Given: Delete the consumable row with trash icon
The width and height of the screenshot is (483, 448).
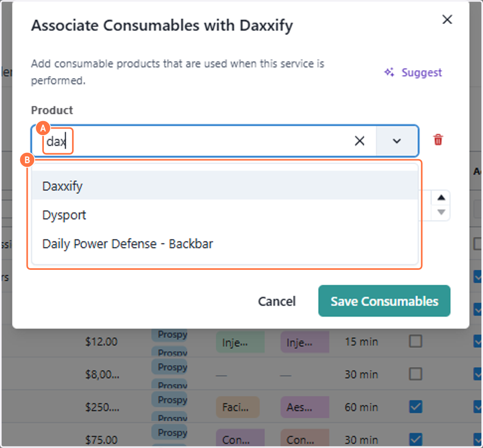Looking at the screenshot, I should [438, 140].
